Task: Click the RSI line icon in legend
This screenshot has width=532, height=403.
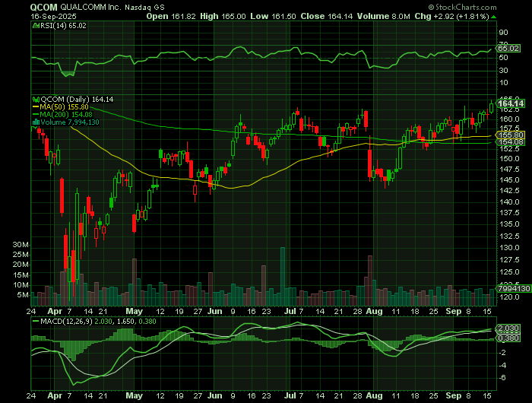Action: click(x=36, y=25)
